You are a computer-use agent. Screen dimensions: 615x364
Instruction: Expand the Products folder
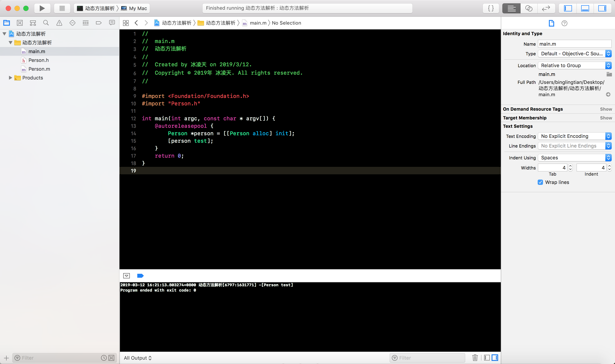10,78
